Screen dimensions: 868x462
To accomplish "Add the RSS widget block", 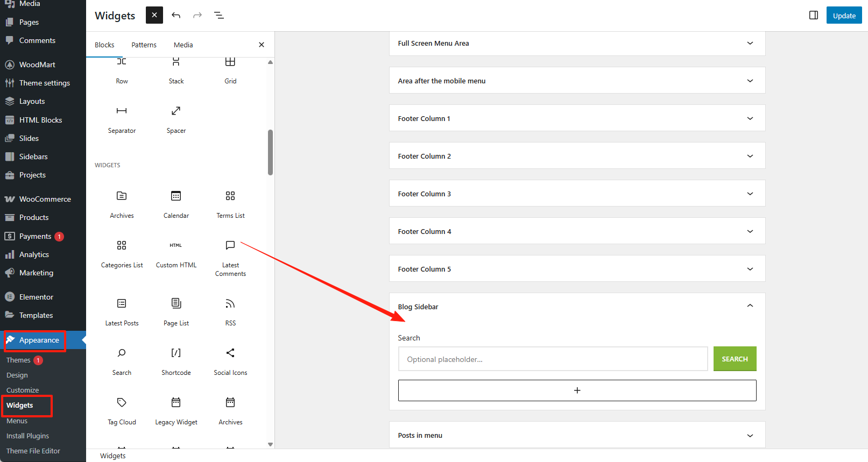I will (x=230, y=311).
